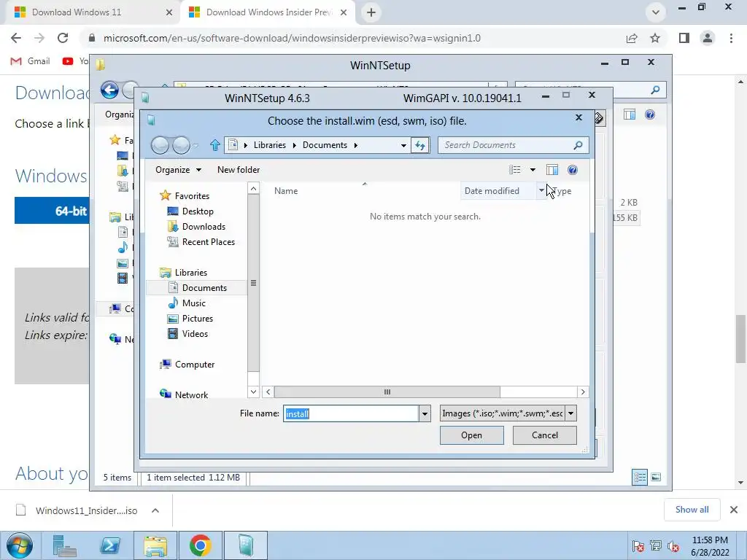Select Download Windows Insider Preview tab
Viewport: 747px width, 560px height.
tap(269, 12)
